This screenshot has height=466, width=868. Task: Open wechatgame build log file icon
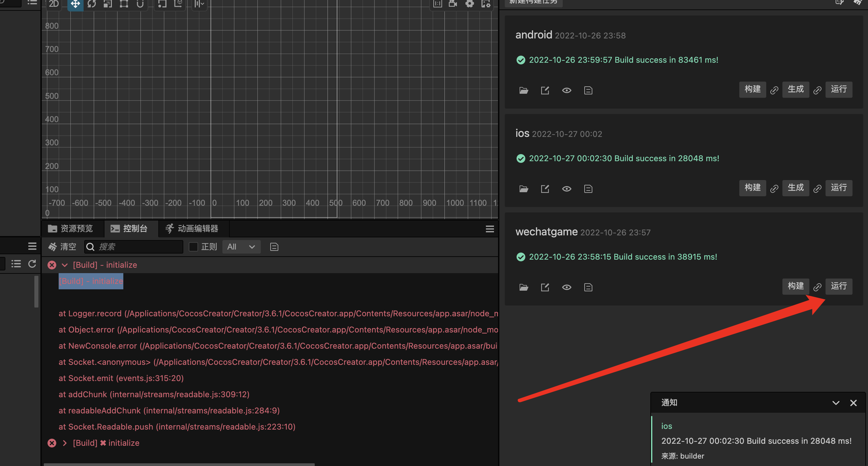click(x=588, y=287)
